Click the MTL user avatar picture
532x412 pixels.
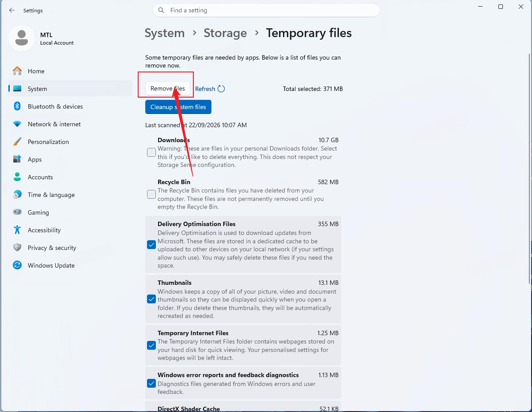(22, 38)
